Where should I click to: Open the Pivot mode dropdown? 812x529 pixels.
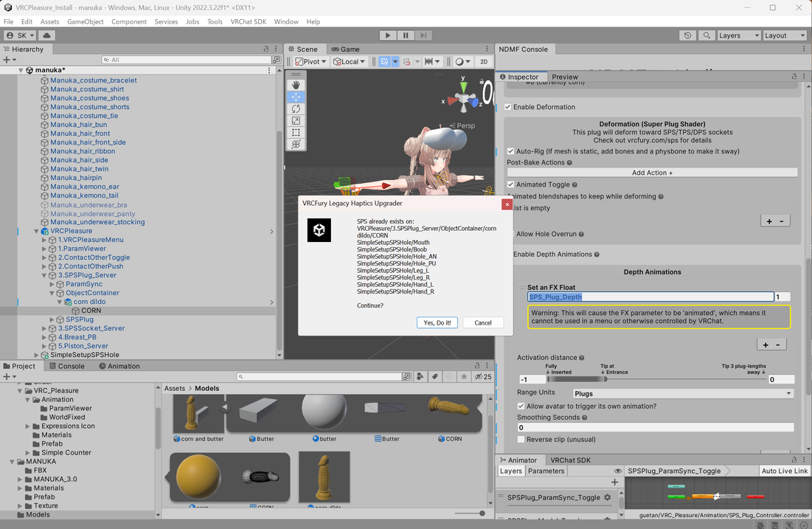(310, 62)
